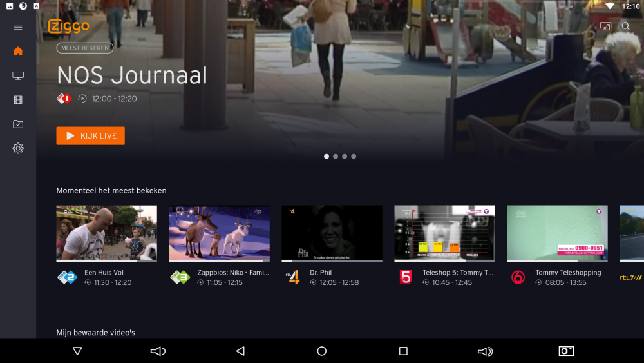Hide navigation bar with down triangle
This screenshot has width=644, height=363.
[x=77, y=351]
